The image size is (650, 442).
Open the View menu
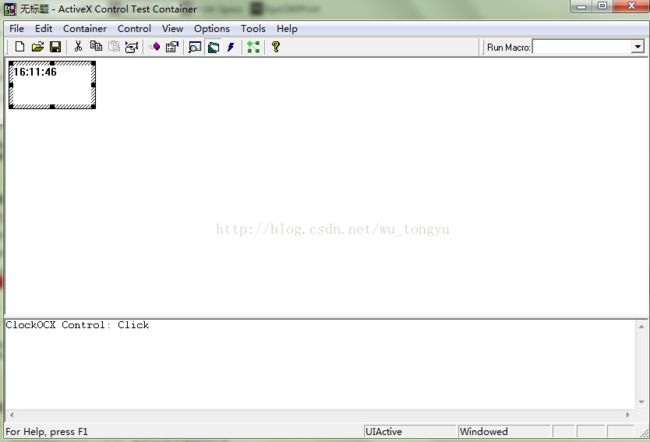172,29
